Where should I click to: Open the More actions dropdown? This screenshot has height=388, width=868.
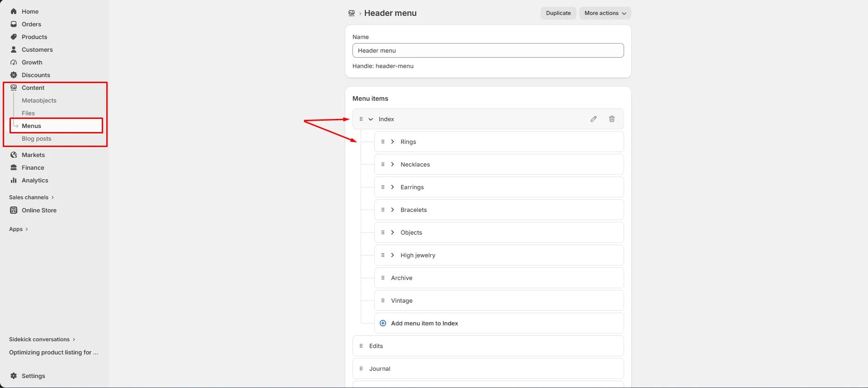(x=605, y=13)
